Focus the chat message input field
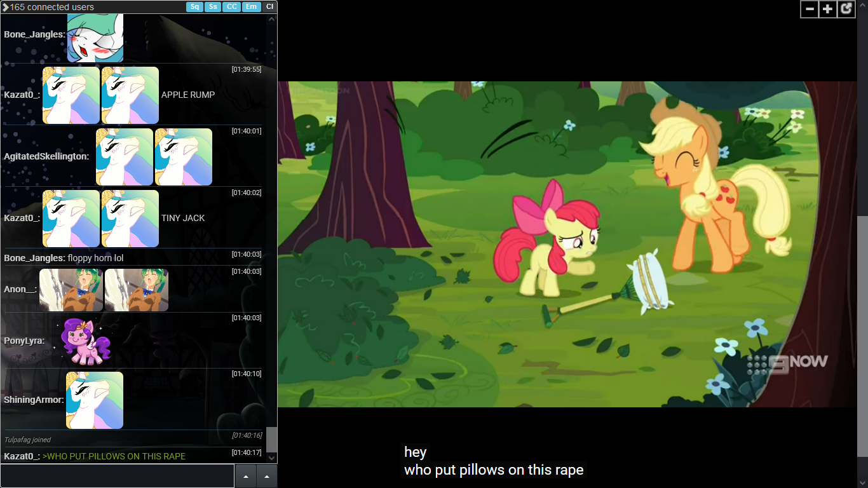This screenshot has height=488, width=868. (x=118, y=476)
